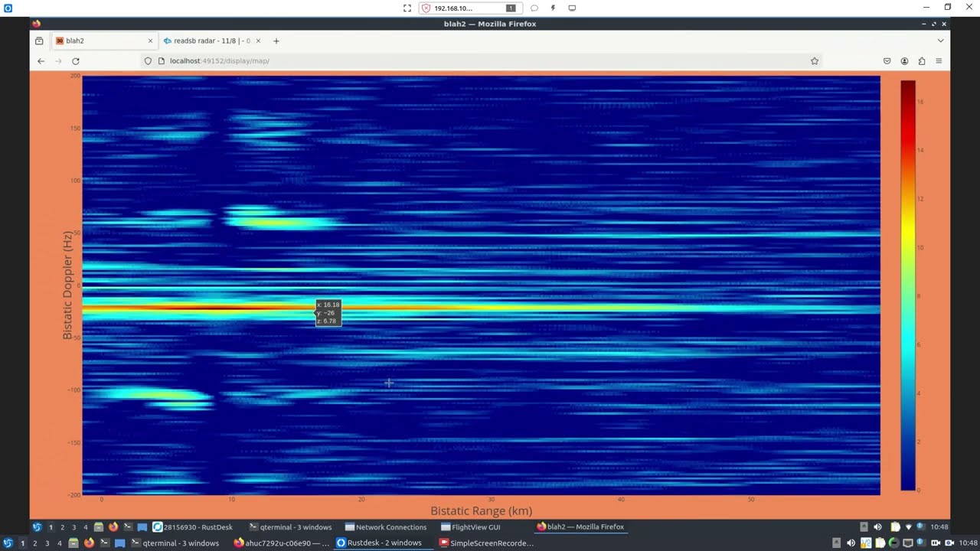Open a new tab with plus button
This screenshot has height=551, width=980.
276,41
